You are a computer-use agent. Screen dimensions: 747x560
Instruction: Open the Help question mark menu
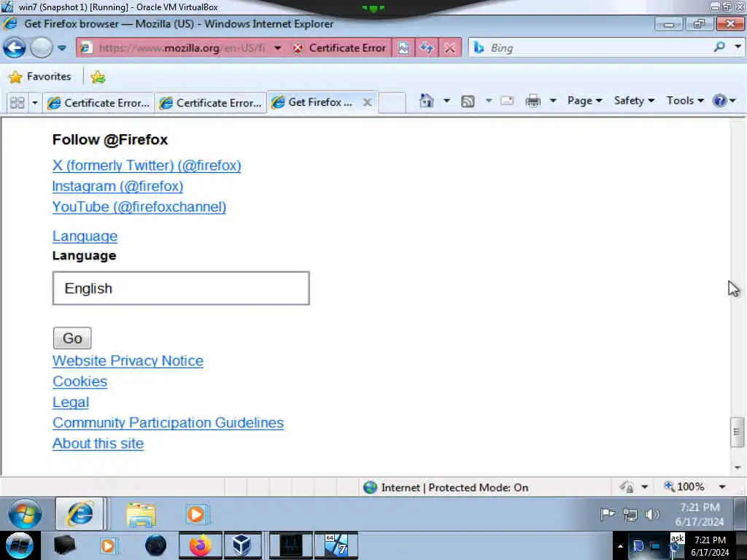click(x=724, y=101)
